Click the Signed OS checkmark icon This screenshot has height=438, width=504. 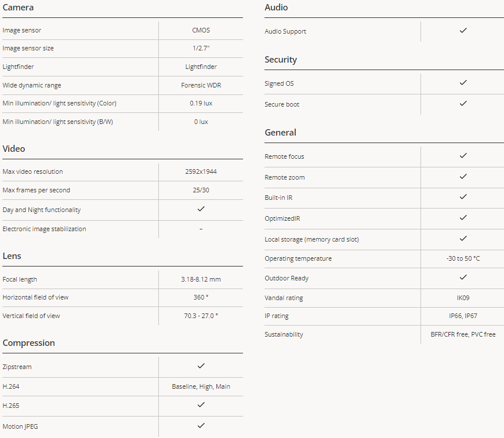tap(463, 82)
